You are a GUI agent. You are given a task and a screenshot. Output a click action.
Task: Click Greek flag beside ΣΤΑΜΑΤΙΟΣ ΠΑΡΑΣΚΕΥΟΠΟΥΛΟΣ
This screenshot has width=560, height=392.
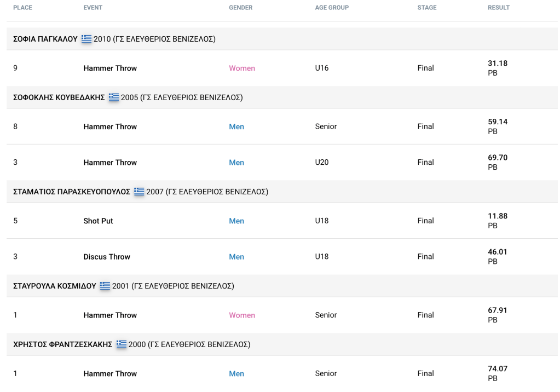point(139,192)
